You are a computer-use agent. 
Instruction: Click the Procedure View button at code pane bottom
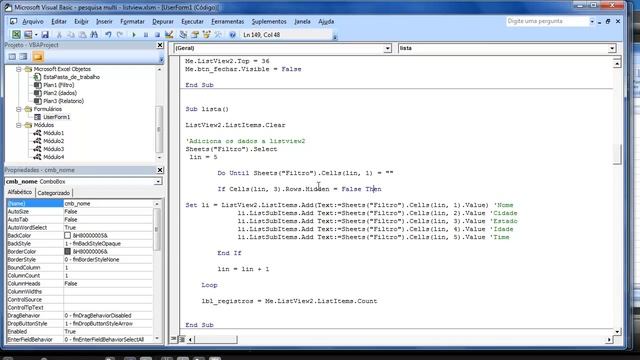pyautogui.click(x=174, y=339)
